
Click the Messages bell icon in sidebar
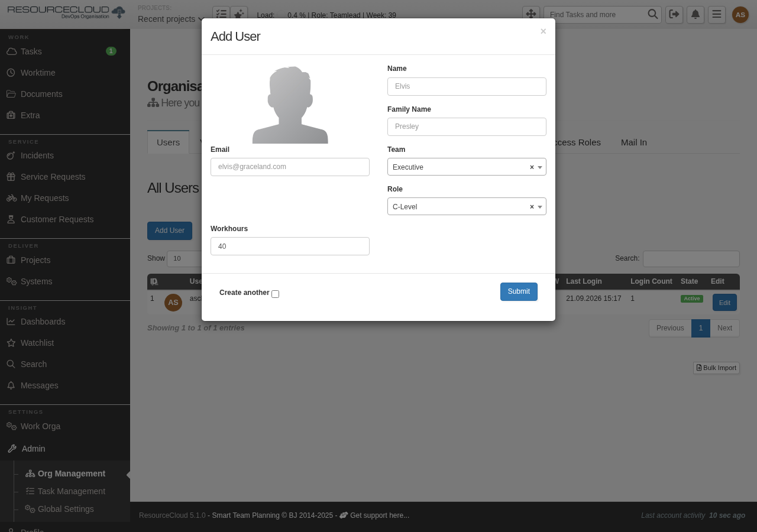point(11,385)
